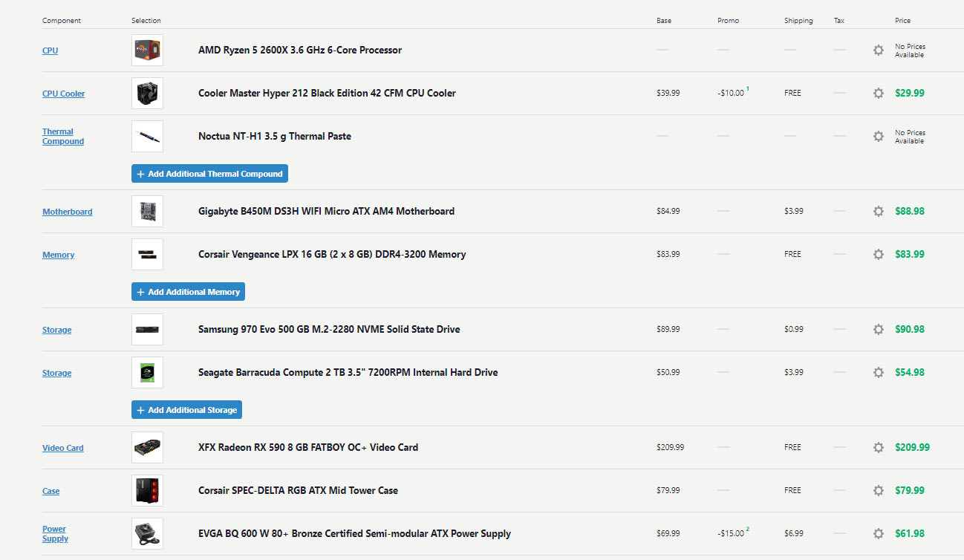The height and width of the screenshot is (560, 964).
Task: Click Add Additional Thermal Compound button
Action: 209,174
